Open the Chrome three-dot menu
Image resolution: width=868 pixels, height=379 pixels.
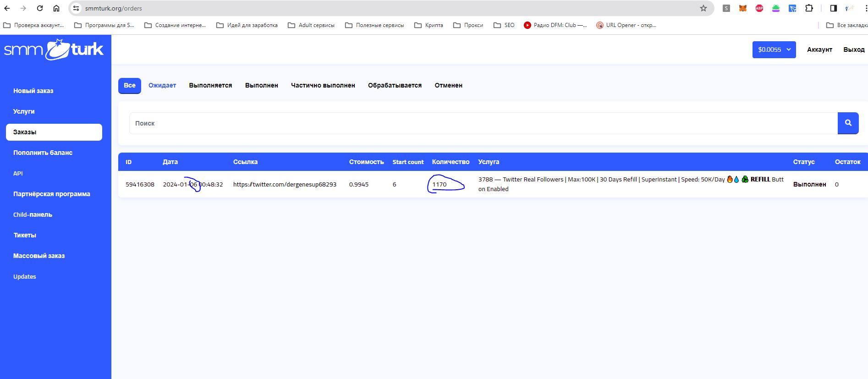click(866, 8)
